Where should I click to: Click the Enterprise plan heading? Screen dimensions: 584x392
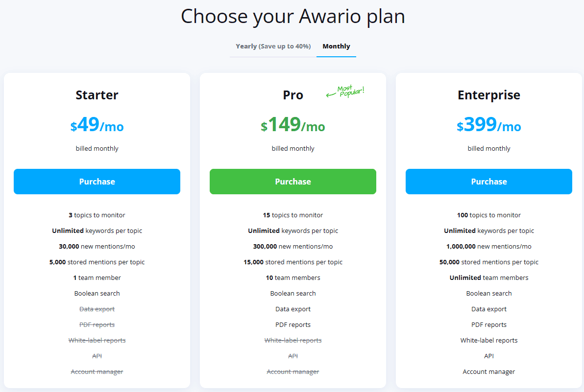tap(488, 95)
